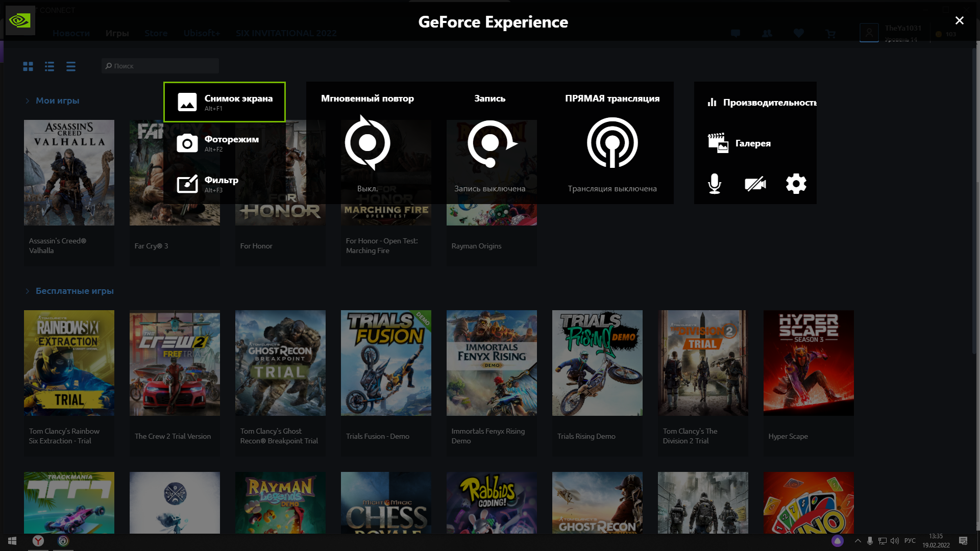Viewport: 980px width, 551px height.
Task: Open the SIX INVITATIONAL 2022 tab
Action: coord(286,33)
